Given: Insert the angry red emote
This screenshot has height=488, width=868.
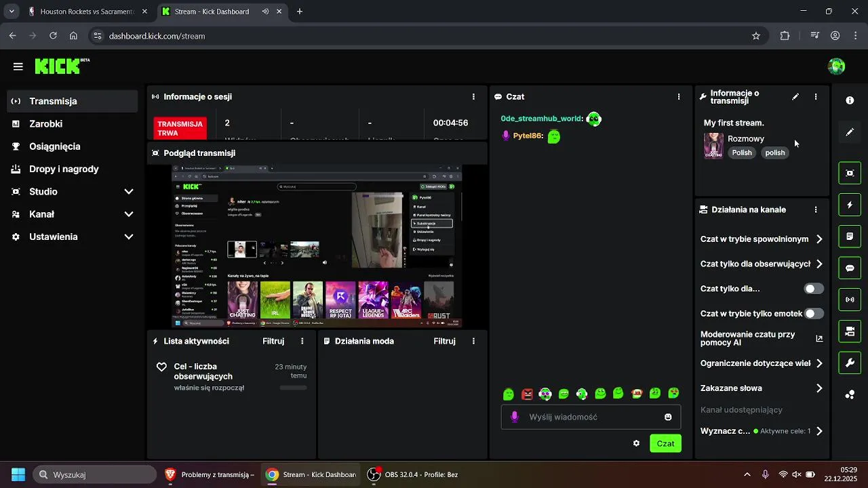Looking at the screenshot, I should pyautogui.click(x=527, y=394).
